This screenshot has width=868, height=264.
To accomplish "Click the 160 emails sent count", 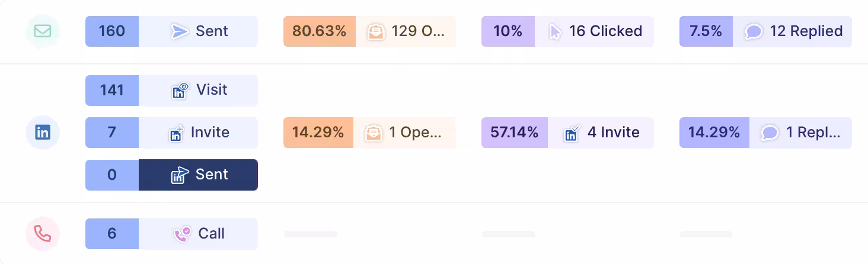I will click(112, 31).
